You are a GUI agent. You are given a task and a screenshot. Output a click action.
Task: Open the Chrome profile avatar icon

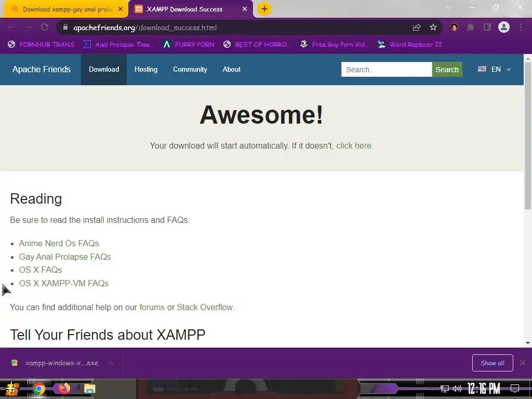tap(504, 27)
